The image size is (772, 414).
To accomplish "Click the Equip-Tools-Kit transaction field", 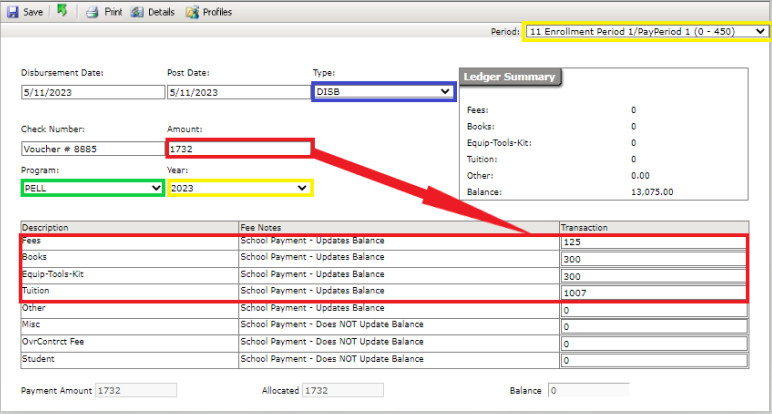I will point(654,276).
